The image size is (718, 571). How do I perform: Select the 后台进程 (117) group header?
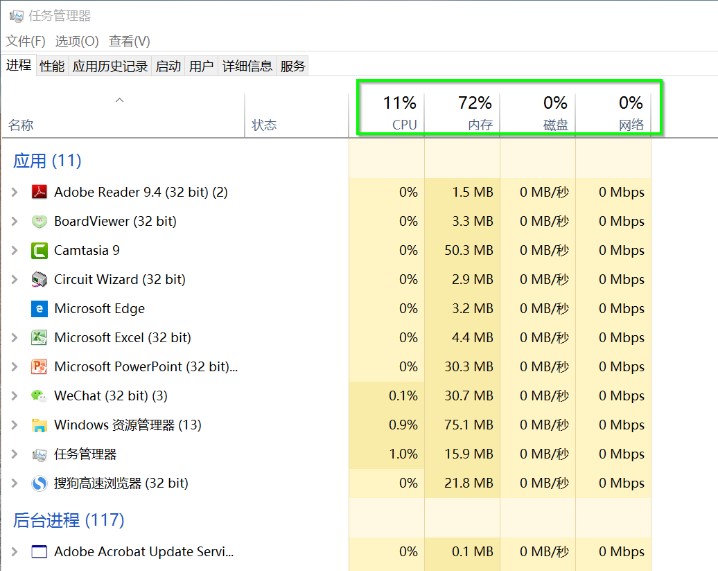click(69, 520)
